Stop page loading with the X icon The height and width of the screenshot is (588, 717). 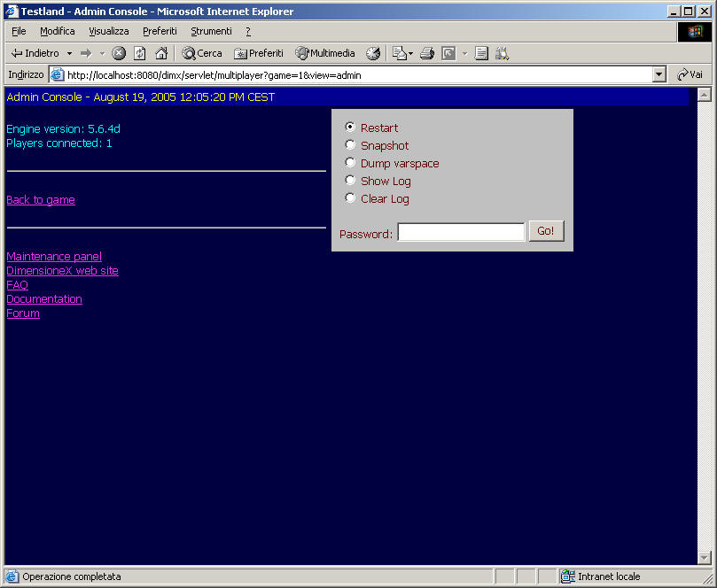(x=119, y=53)
